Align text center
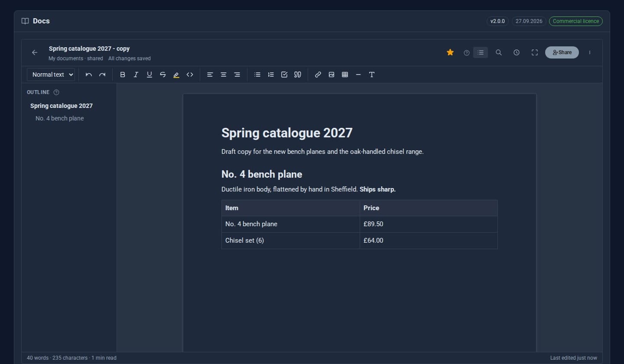The width and height of the screenshot is (624, 364). pyautogui.click(x=224, y=75)
